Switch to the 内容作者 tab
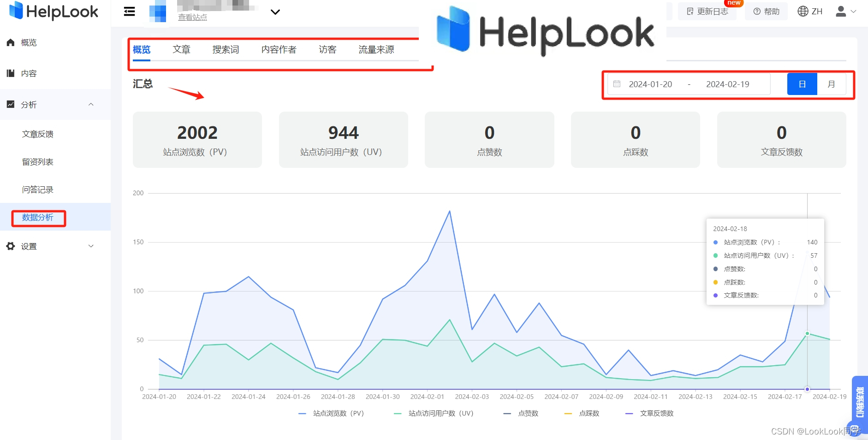Image resolution: width=868 pixels, height=440 pixels. (279, 49)
